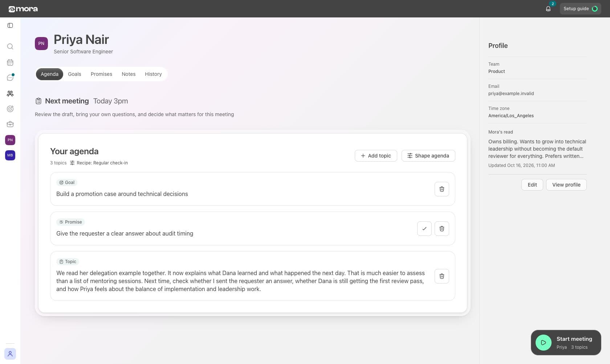Open Shape agenda options

point(428,156)
